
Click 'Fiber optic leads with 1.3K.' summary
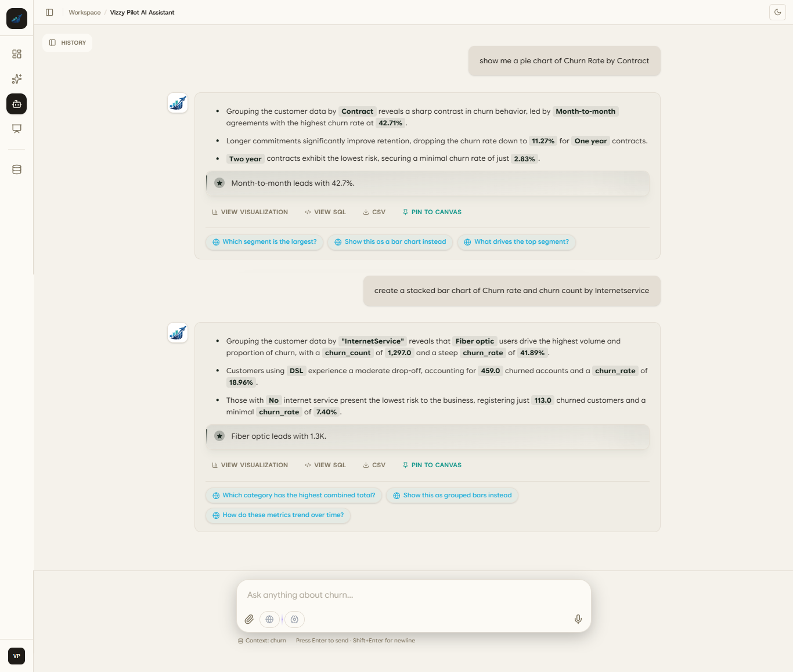tap(279, 436)
